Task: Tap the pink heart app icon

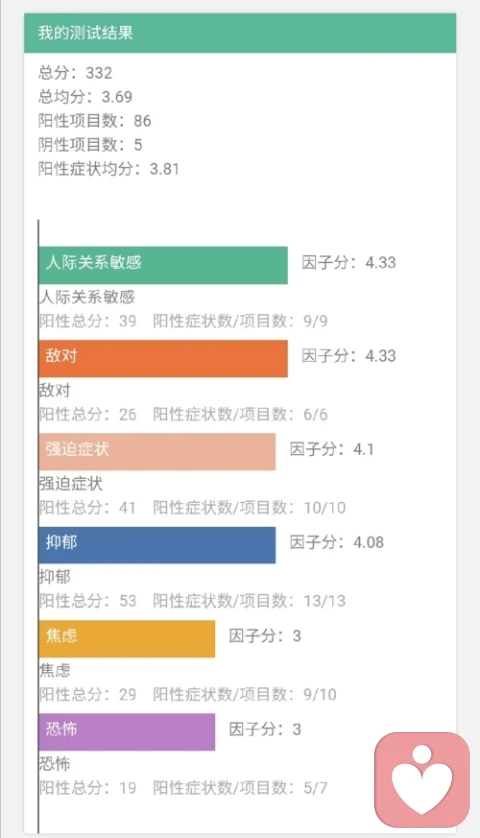Action: [x=422, y=779]
